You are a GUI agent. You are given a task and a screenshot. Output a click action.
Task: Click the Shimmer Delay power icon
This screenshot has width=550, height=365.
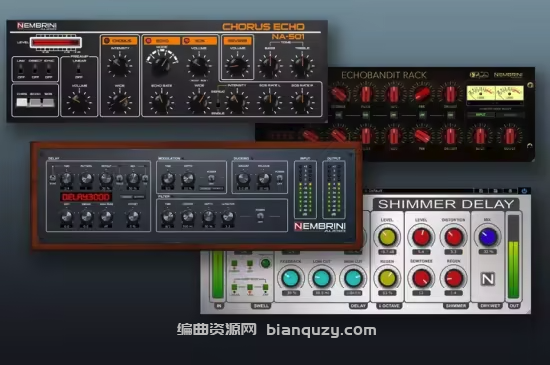coord(524,191)
